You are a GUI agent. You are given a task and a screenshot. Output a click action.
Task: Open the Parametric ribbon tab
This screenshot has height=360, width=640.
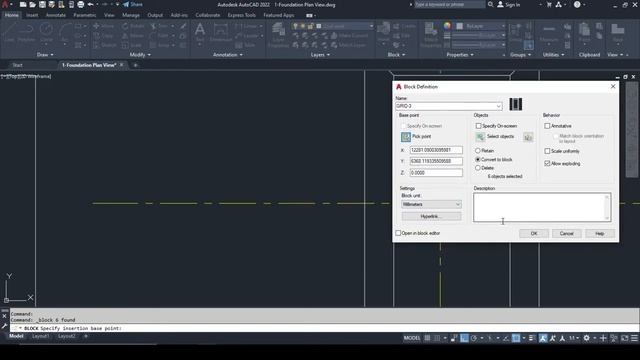[x=84, y=15]
